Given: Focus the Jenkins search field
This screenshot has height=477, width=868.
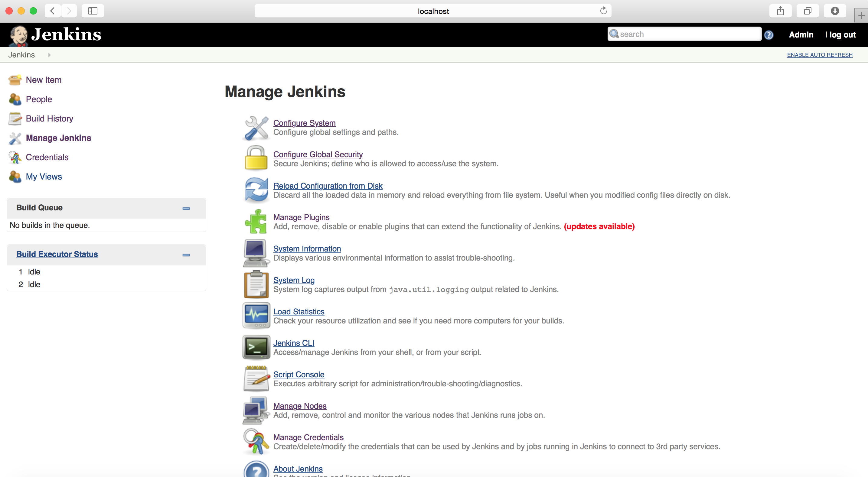Looking at the screenshot, I should pyautogui.click(x=684, y=34).
